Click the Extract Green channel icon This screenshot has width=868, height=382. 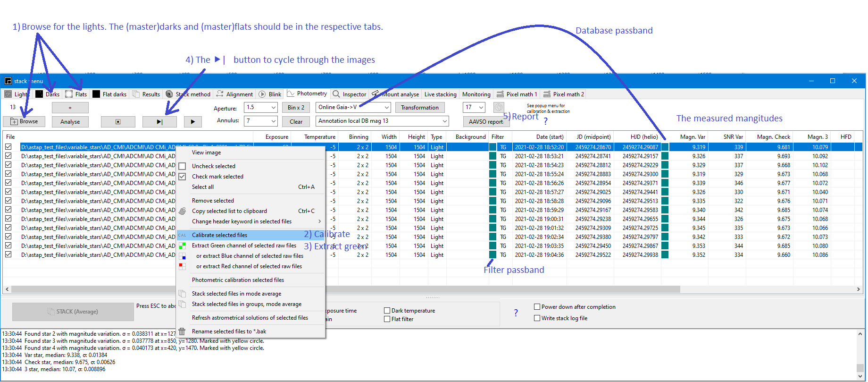182,246
